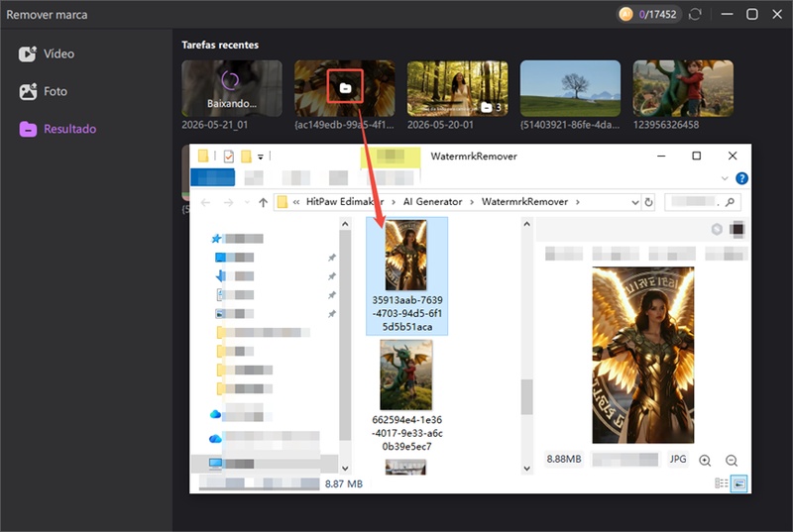Refresh the credits with sync icon
This screenshot has width=793, height=532.
[x=695, y=14]
